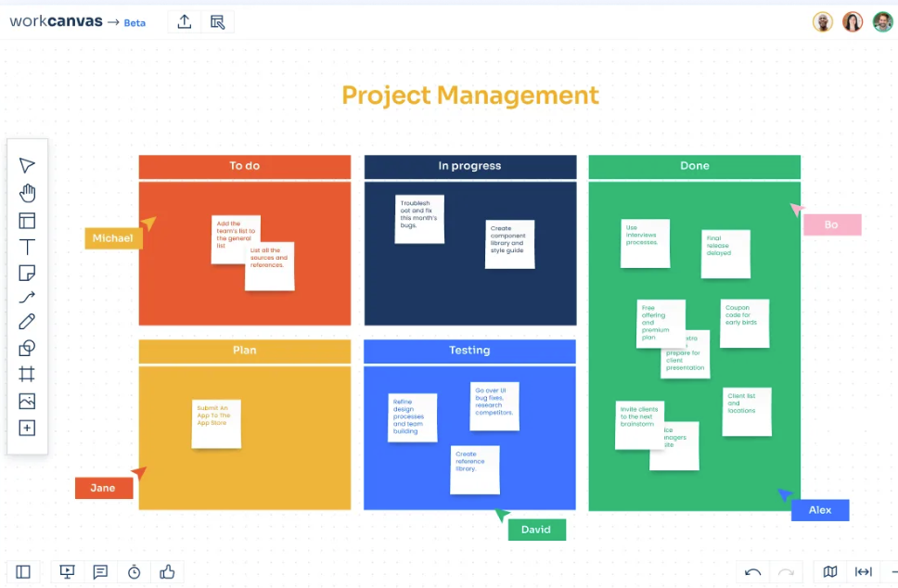
Task: Open the Beta link next to the logo
Action: pyautogui.click(x=135, y=21)
